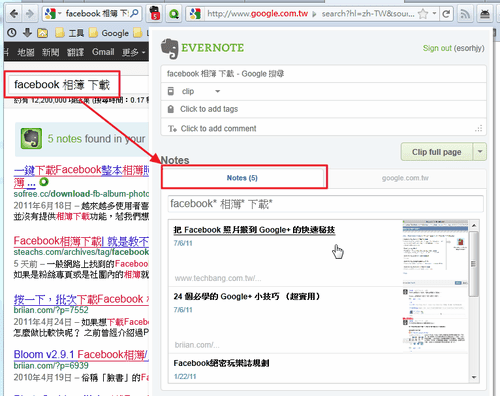This screenshot has width=500, height=396.
Task: Open thumbnail of the 24 個必學 note
Action: pyautogui.click(x=435, y=320)
